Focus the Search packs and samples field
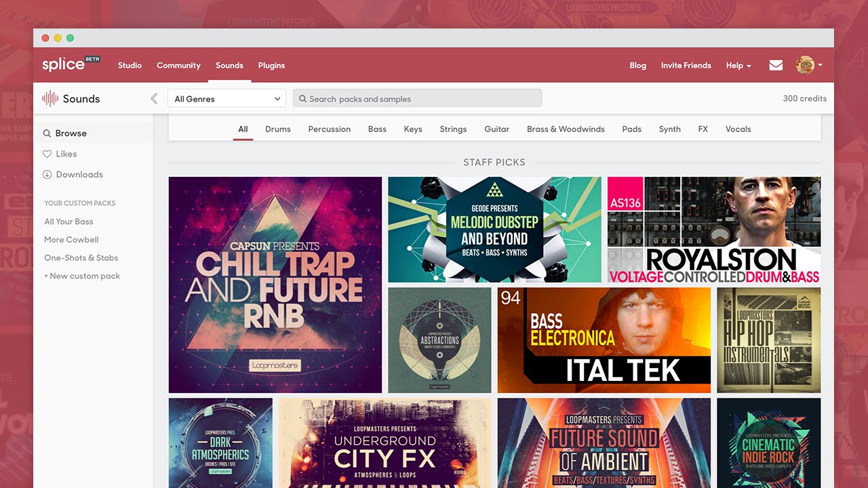This screenshot has height=488, width=868. [x=418, y=99]
